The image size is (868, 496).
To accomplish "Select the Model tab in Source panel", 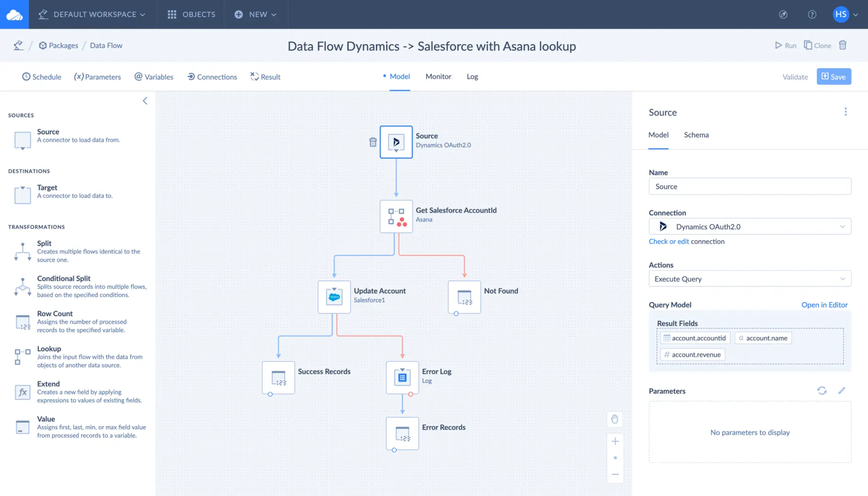I will pyautogui.click(x=658, y=135).
